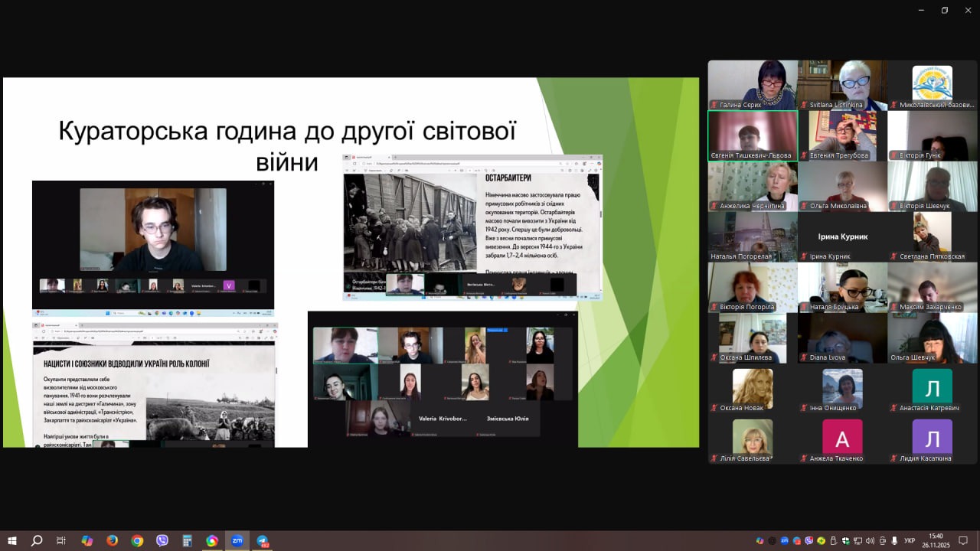Open the volume control in the system tray
The image size is (980, 551).
pos(870,541)
